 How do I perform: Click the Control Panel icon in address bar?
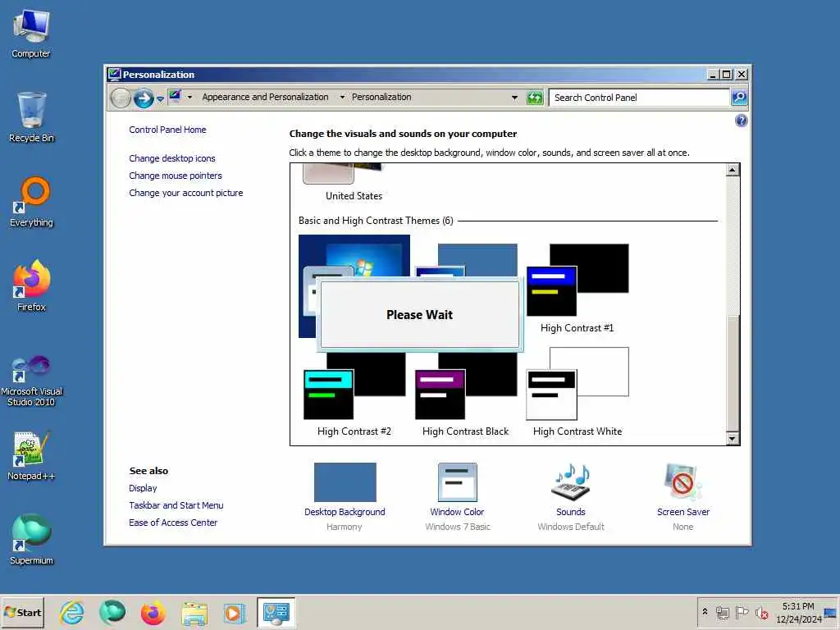pyautogui.click(x=176, y=97)
